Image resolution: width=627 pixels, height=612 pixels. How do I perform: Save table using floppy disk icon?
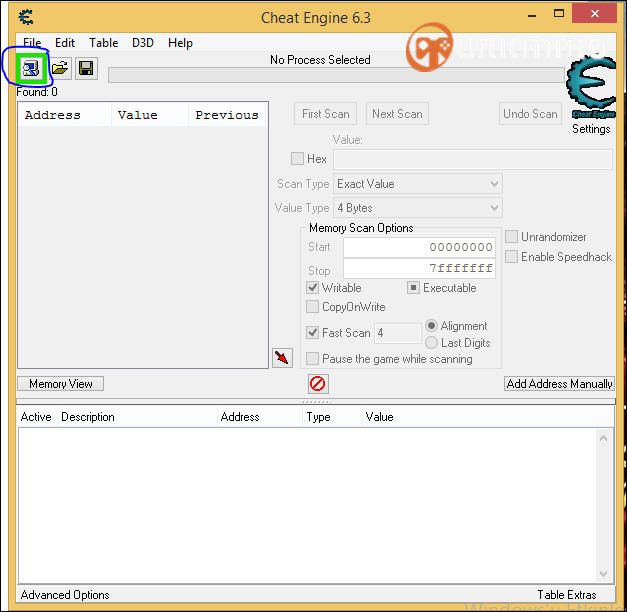tap(86, 68)
